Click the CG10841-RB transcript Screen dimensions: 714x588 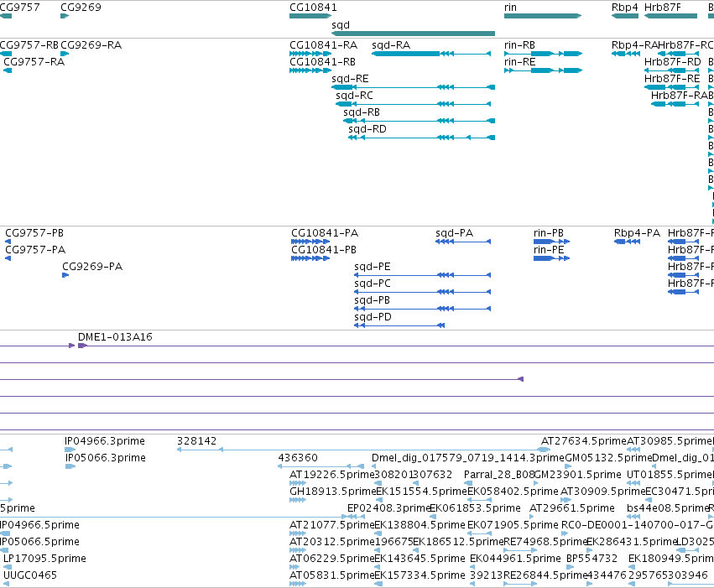pyautogui.click(x=310, y=70)
